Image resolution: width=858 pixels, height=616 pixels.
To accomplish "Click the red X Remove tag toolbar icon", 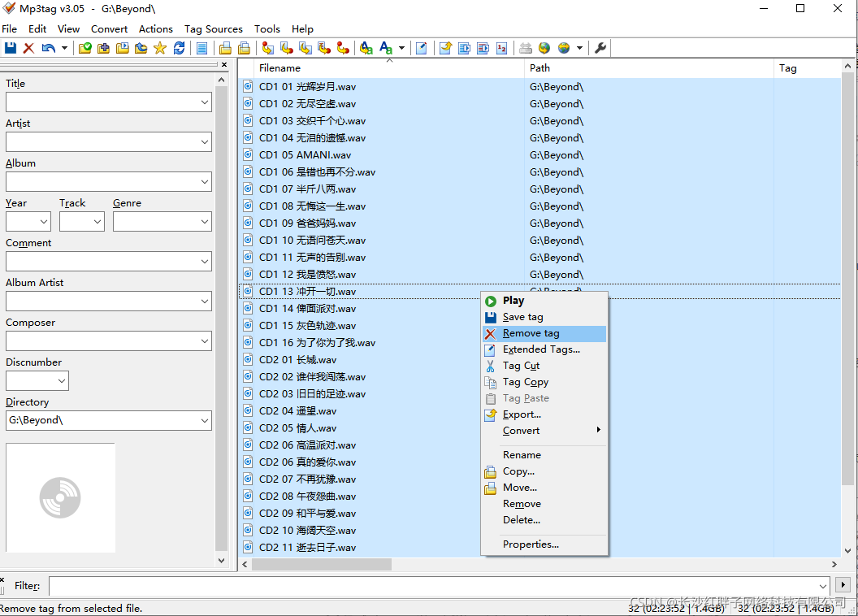I will tap(29, 48).
